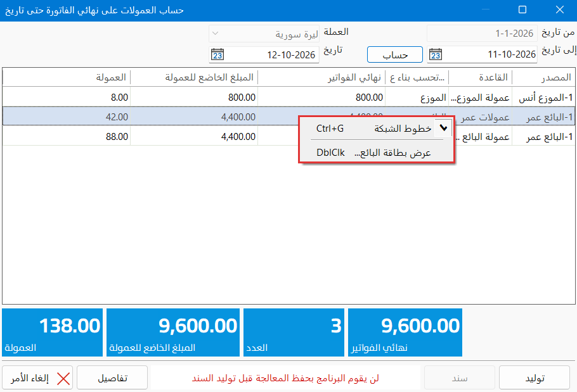Click the توليد generate button
Viewport: 577px width, 392px height.
535,377
